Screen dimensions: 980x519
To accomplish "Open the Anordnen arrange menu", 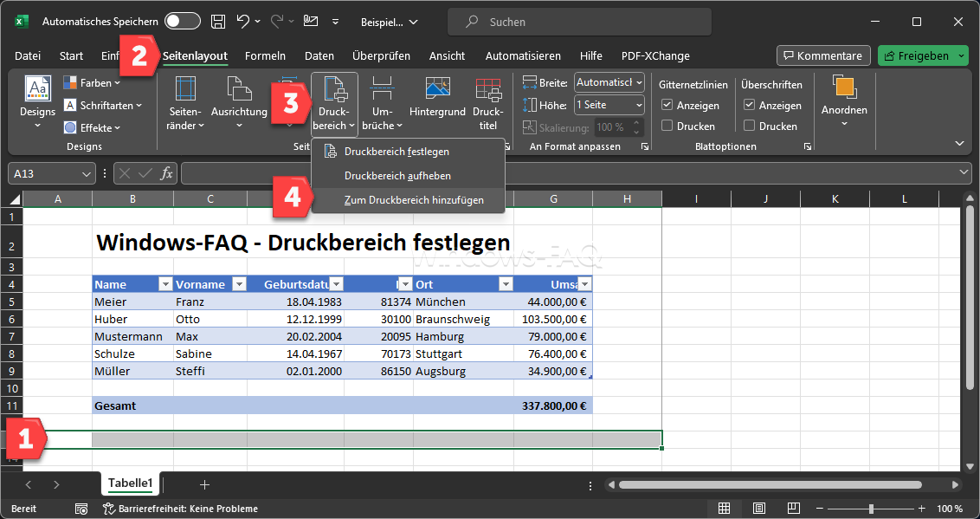I will point(844,90).
